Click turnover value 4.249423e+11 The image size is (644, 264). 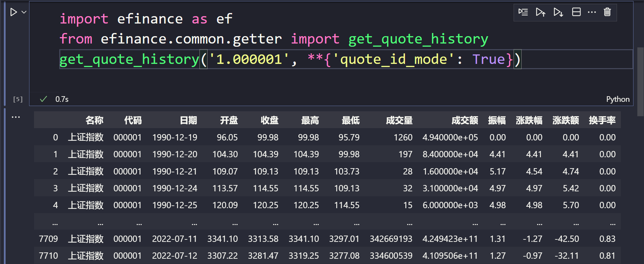[x=450, y=239]
